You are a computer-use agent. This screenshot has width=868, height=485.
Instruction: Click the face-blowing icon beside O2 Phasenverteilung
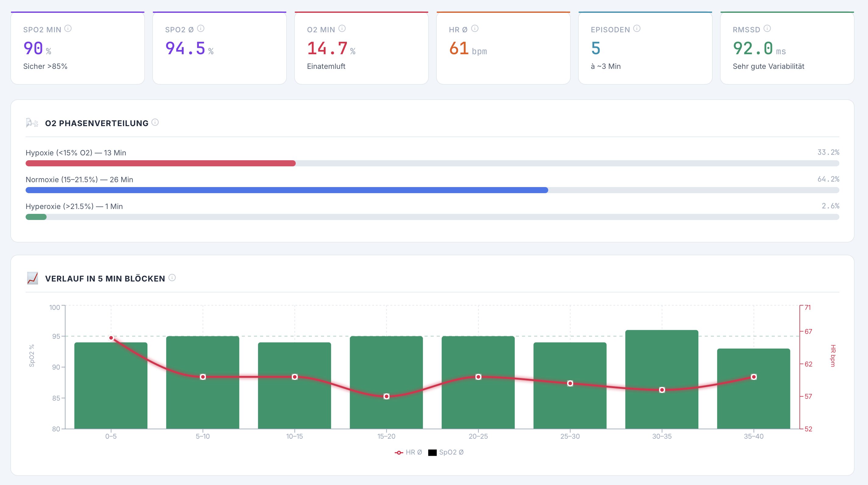[32, 123]
